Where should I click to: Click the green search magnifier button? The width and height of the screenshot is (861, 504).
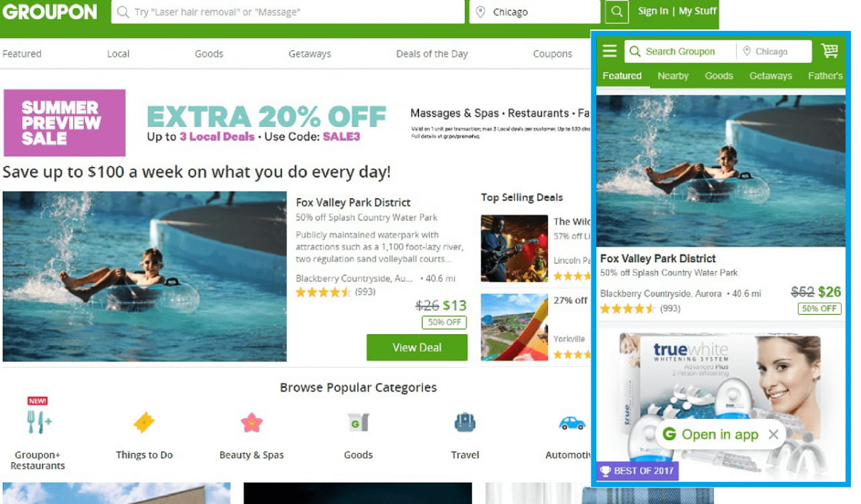[x=616, y=11]
